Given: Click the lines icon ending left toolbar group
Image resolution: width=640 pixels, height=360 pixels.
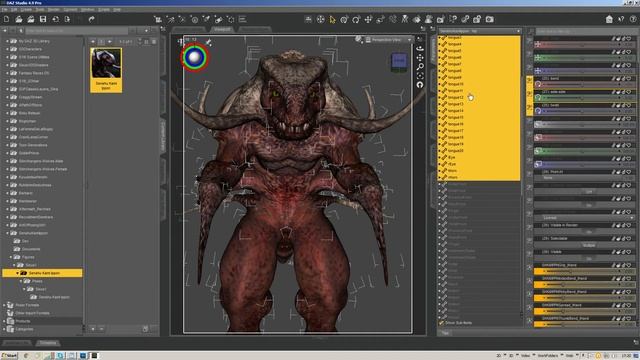Looking at the screenshot, I should pos(242,19).
